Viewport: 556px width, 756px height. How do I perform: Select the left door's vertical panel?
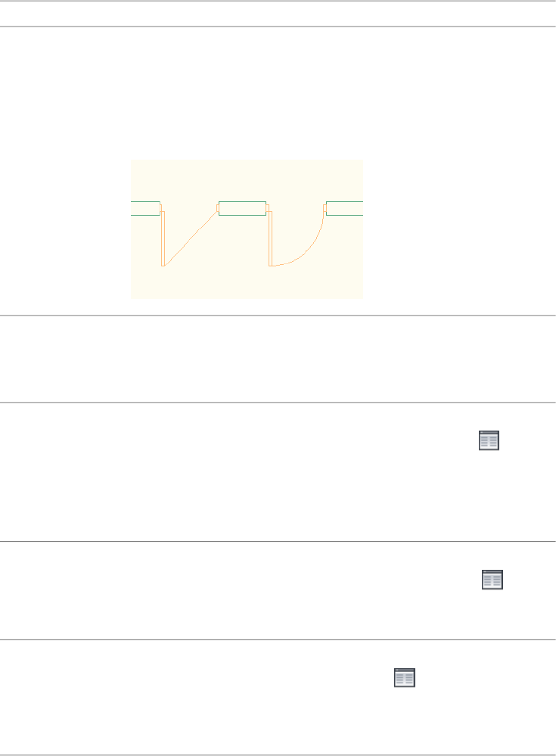point(163,238)
